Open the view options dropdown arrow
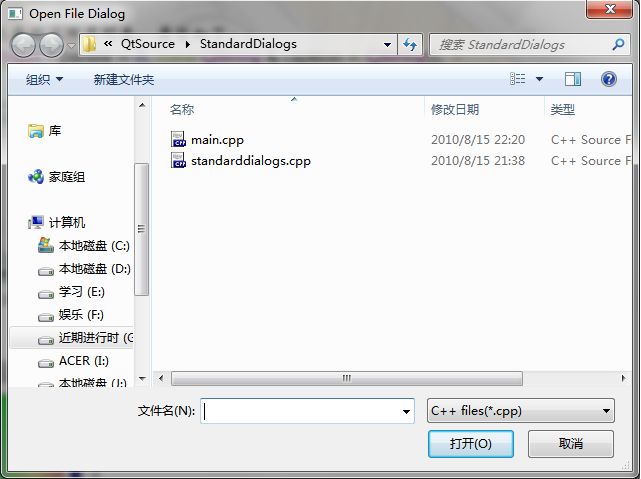The width and height of the screenshot is (641, 479). coord(540,79)
